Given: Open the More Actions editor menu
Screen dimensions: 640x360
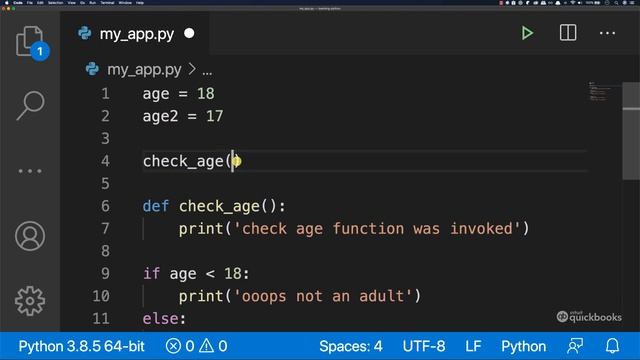Looking at the screenshot, I should (x=607, y=33).
